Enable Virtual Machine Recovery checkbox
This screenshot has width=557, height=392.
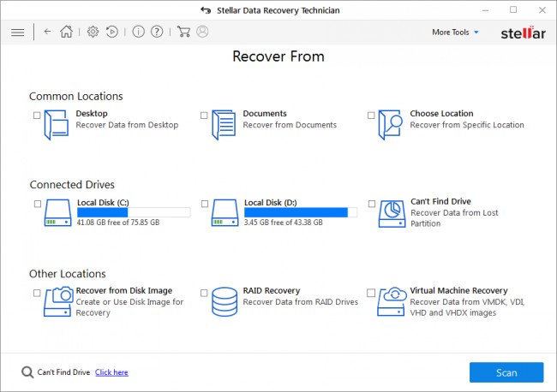[371, 293]
